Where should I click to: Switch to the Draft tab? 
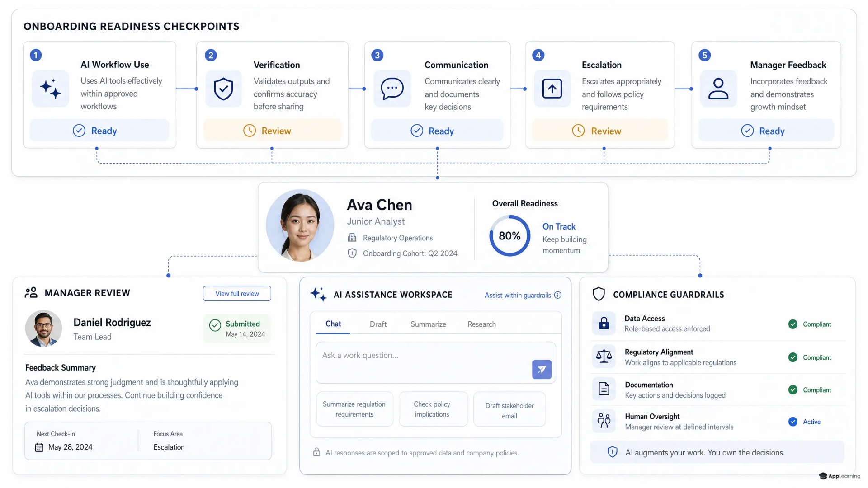point(378,324)
